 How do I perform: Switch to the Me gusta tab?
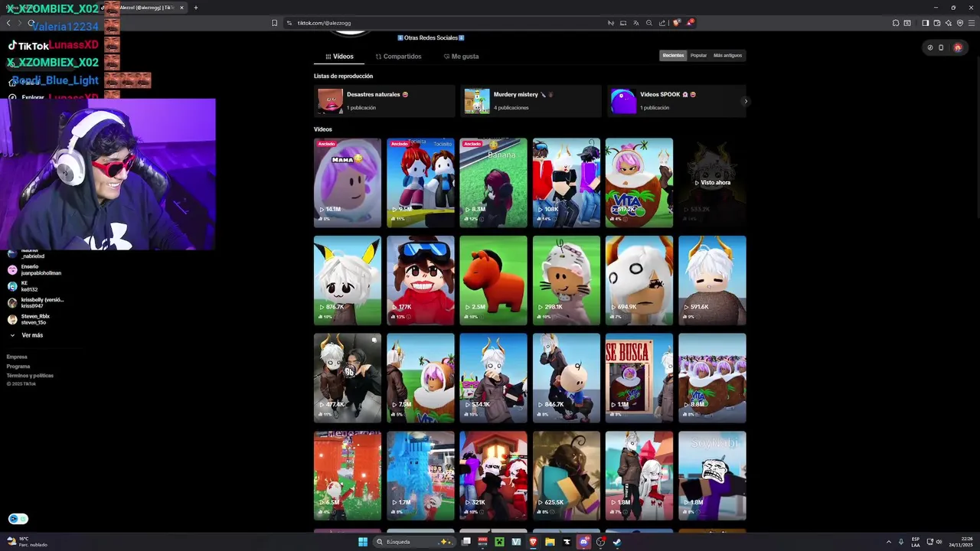point(461,56)
